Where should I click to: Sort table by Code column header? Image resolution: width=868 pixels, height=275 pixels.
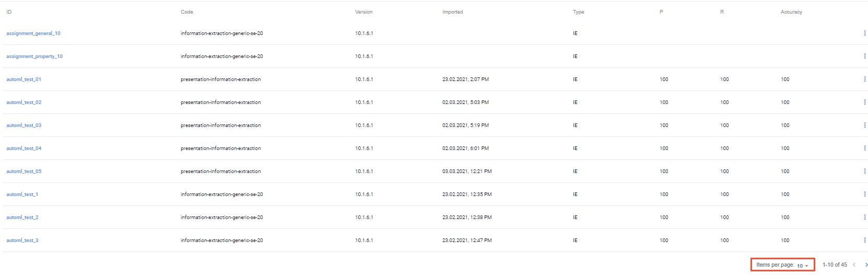click(x=187, y=12)
